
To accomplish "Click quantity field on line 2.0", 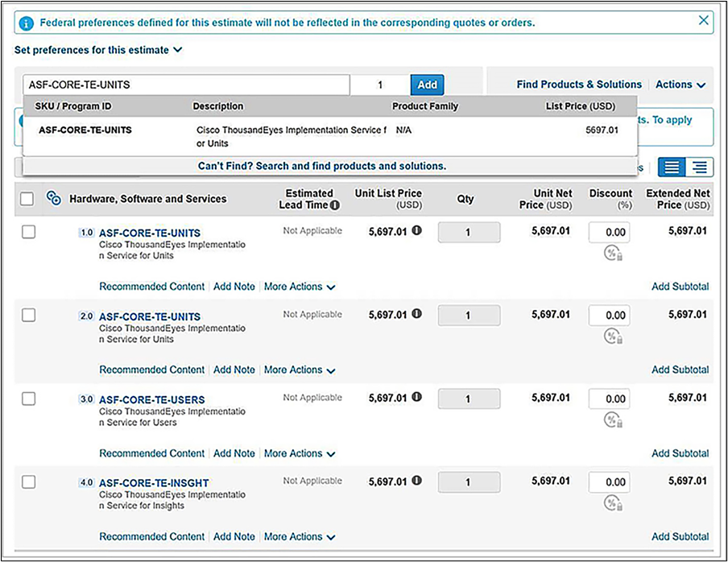I will pyautogui.click(x=469, y=316).
